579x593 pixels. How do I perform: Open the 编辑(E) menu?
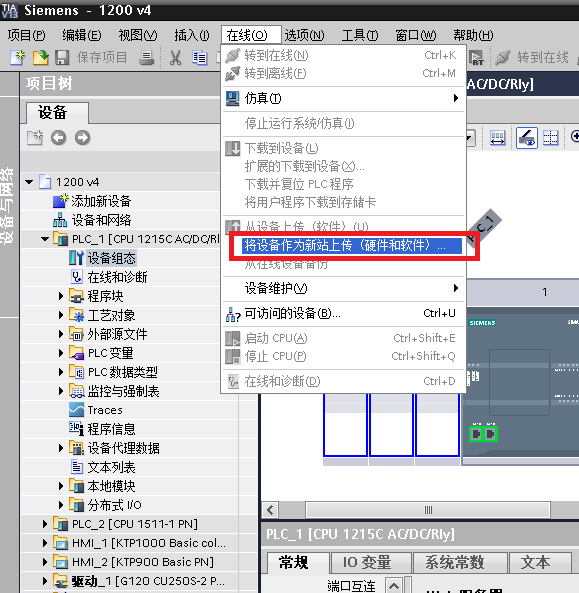pyautogui.click(x=82, y=35)
